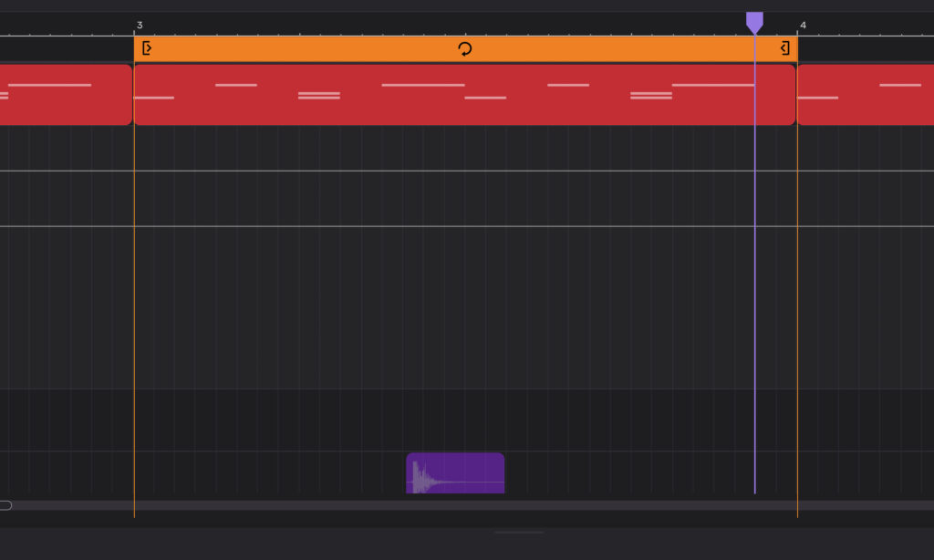934x560 pixels.
Task: Click the bar 3 ruler label
Action: [140, 25]
